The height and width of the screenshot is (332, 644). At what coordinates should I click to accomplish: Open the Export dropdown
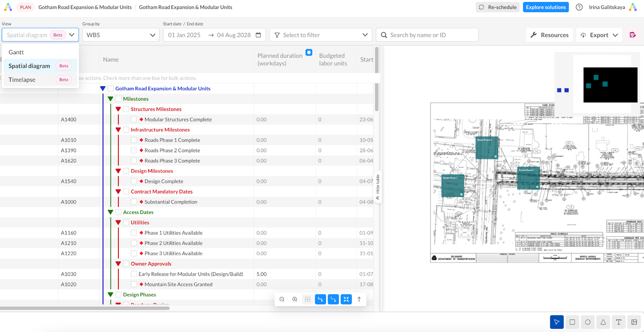[599, 35]
